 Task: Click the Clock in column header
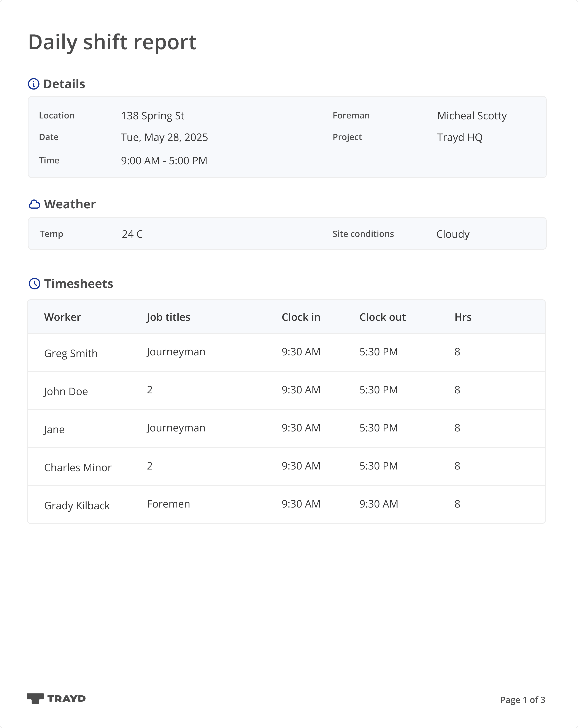[x=301, y=317]
